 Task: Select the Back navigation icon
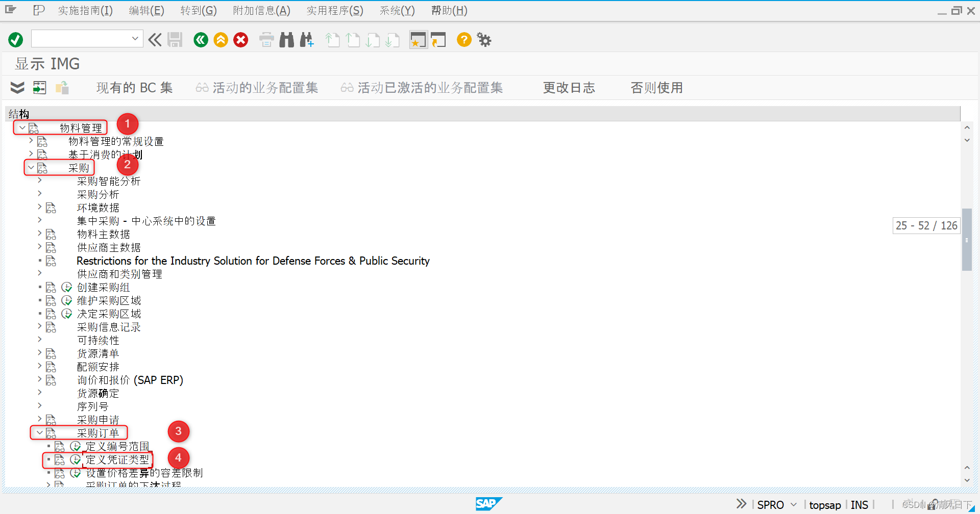tap(201, 40)
